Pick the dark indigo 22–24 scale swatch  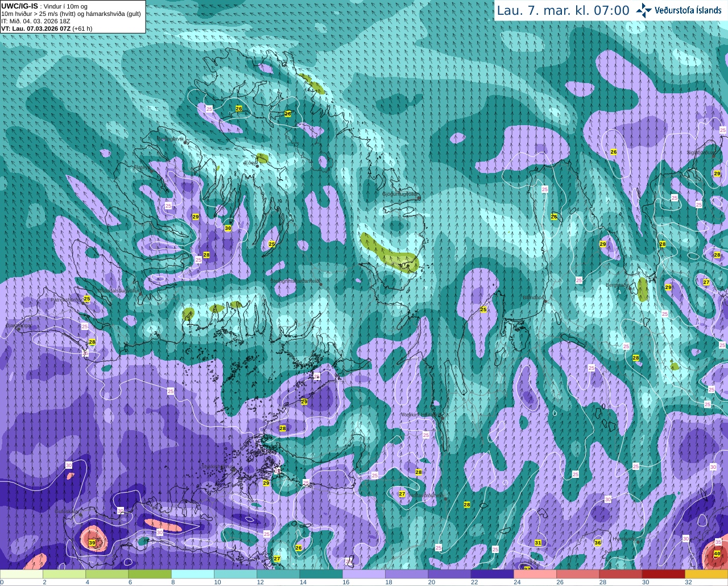point(492,574)
